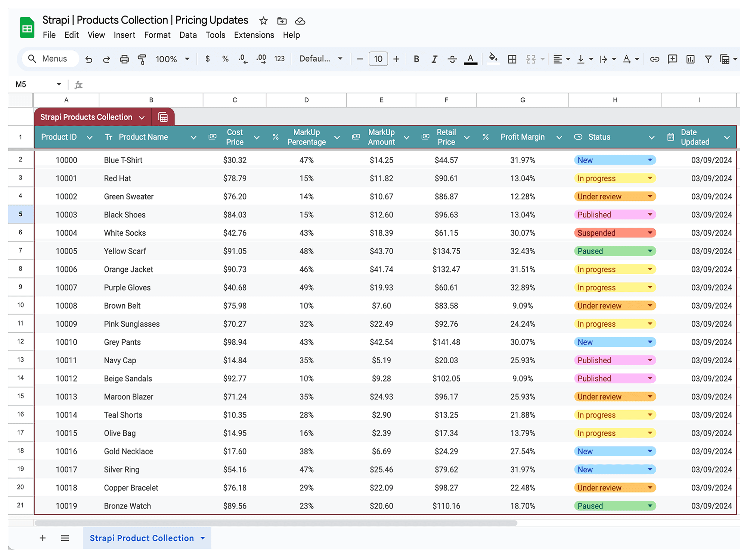Open the Default font dropdown

click(x=321, y=59)
